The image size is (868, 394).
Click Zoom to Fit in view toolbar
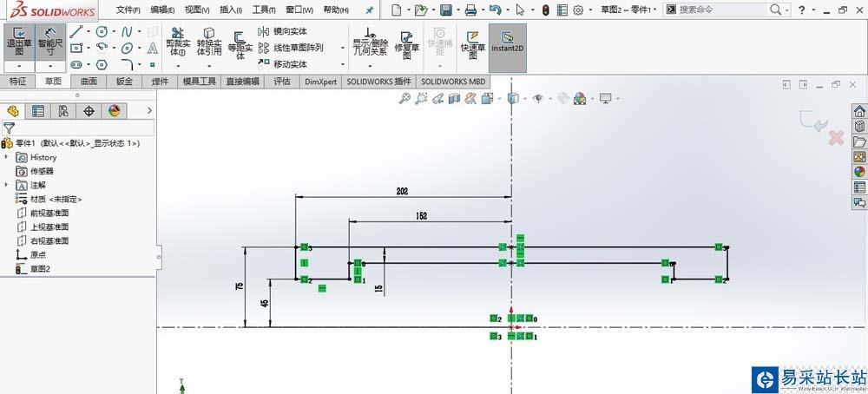404,99
